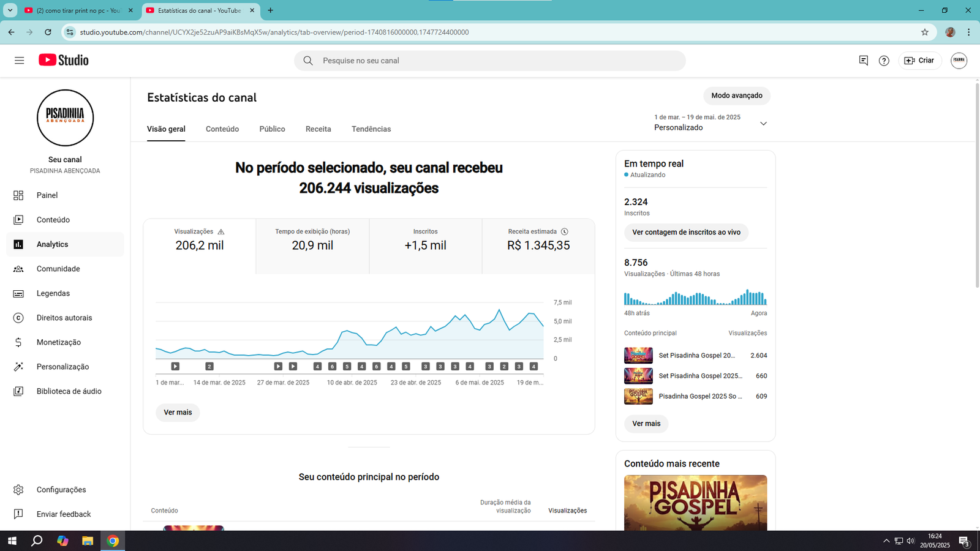The image size is (980, 551).
Task: Switch to the Público tab
Action: click(x=272, y=129)
